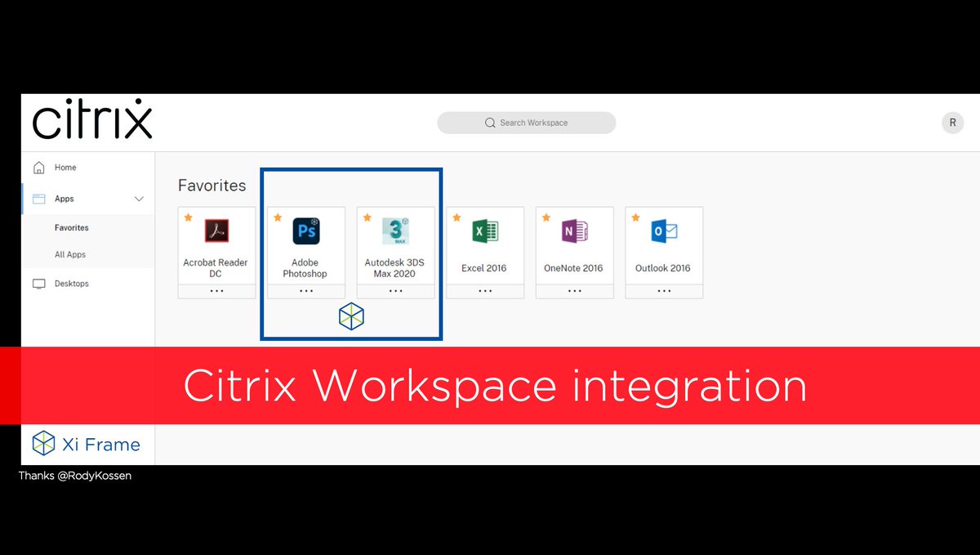Screen dimensions: 980x555
Task: Click the Autodesk 3DS Max 2020 label
Action: coord(394,268)
